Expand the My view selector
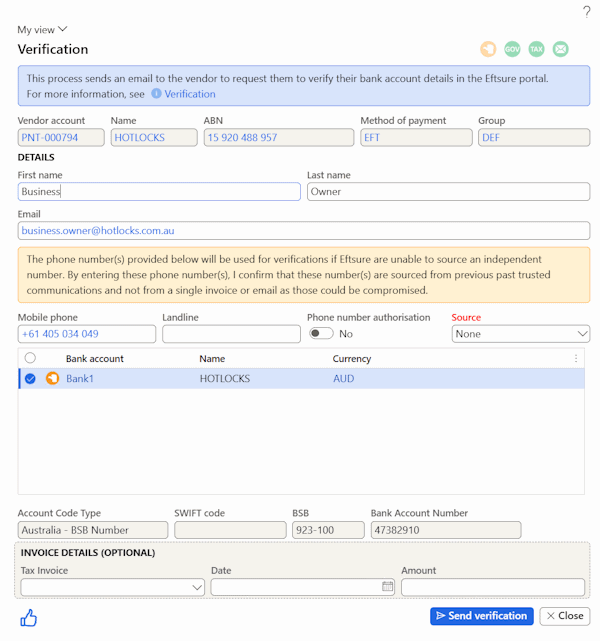This screenshot has width=600, height=641. click(42, 30)
